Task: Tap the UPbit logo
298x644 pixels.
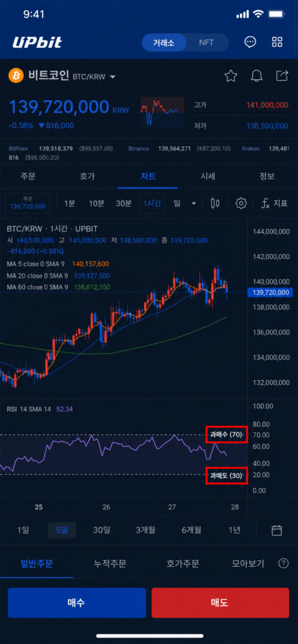Action: (x=36, y=42)
